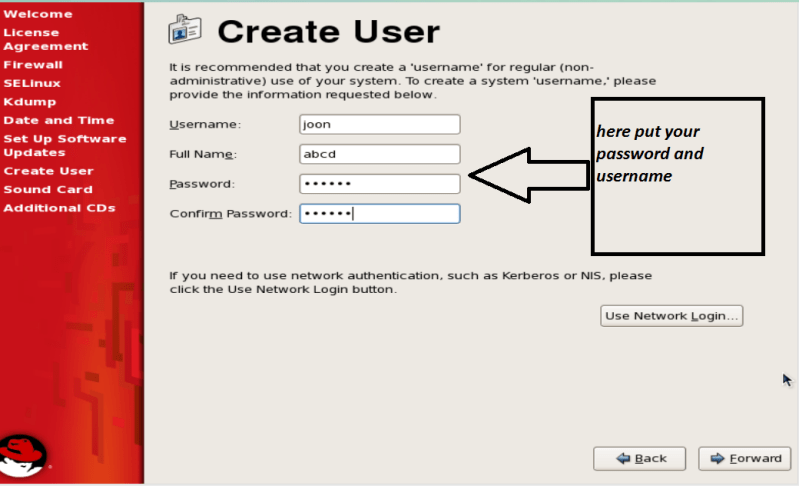
Task: Select Set Up Software Updates step
Action: click(65, 146)
